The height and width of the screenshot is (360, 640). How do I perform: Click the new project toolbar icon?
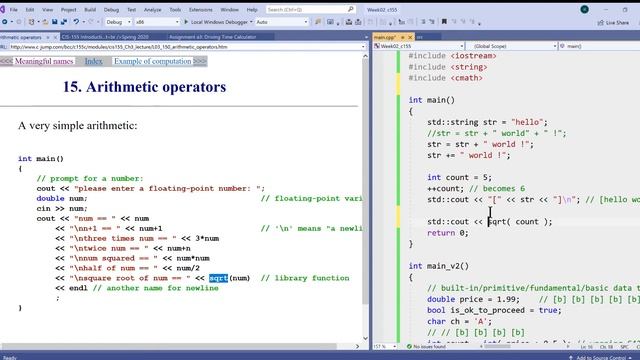pos(31,22)
